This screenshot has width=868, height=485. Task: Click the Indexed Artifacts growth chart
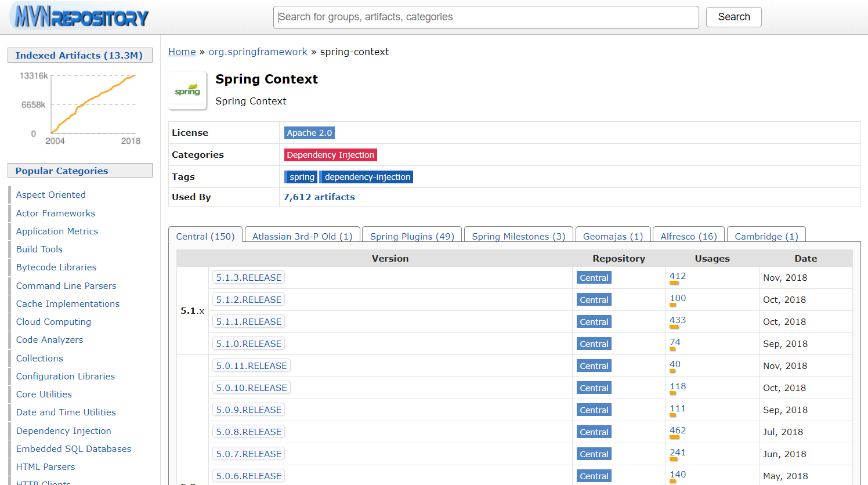click(80, 108)
